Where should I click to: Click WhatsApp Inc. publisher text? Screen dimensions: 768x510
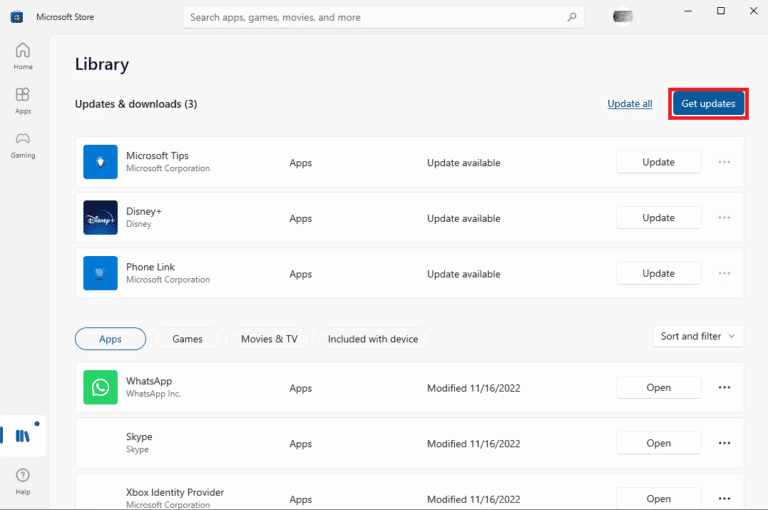pyautogui.click(x=153, y=394)
